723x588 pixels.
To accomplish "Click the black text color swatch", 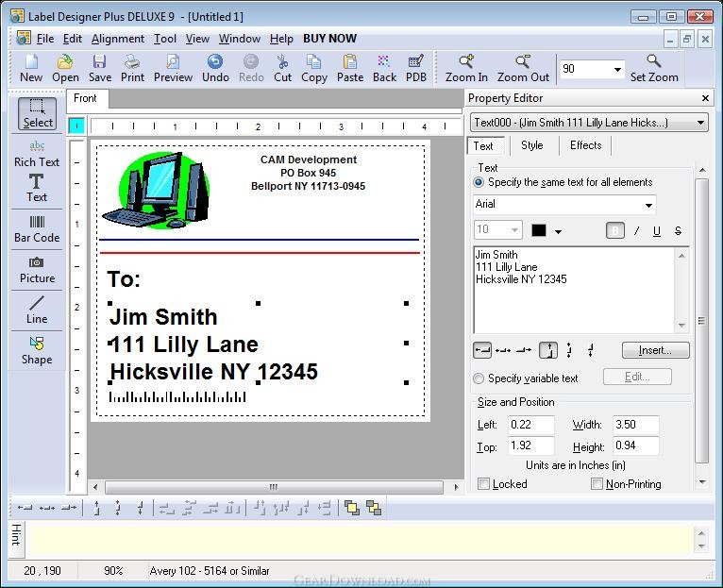I will pos(539,230).
